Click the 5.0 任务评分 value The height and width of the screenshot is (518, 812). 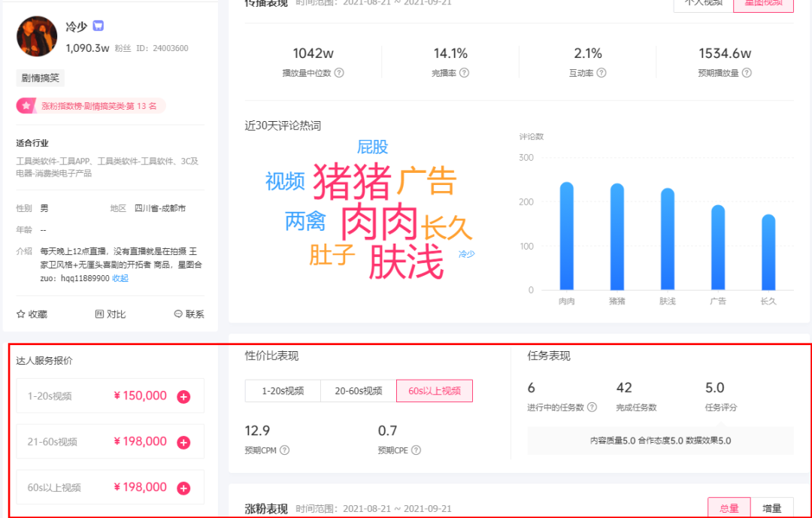pyautogui.click(x=715, y=387)
